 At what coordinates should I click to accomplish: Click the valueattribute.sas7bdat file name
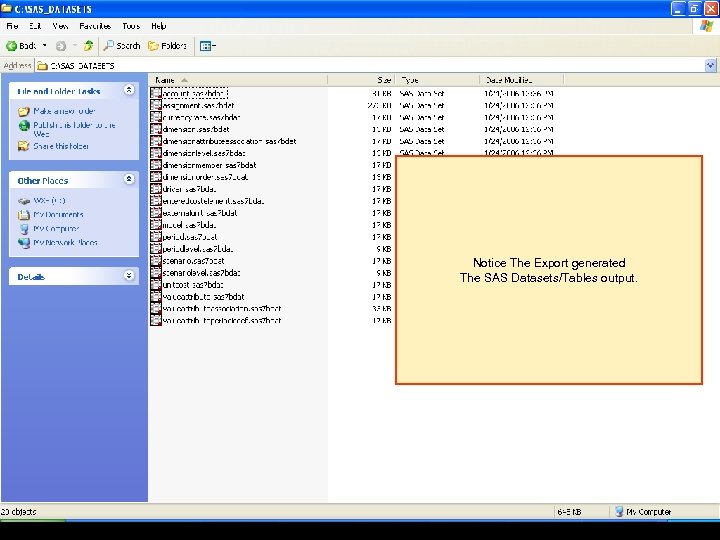203,297
